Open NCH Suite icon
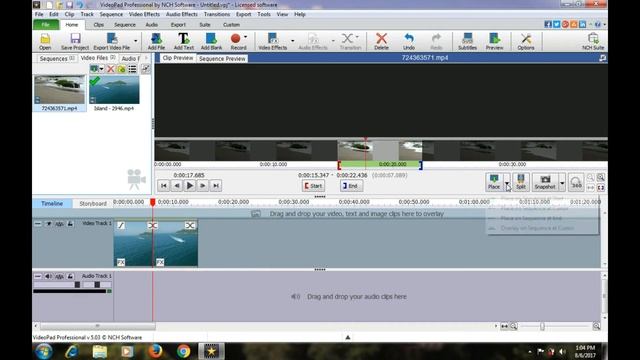Viewport: 640px width, 360px height. tap(593, 41)
